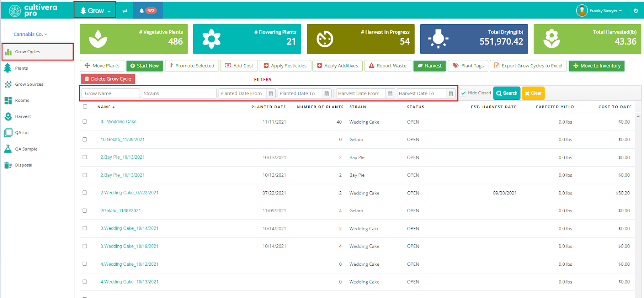Click the Harvest Date To input field
This screenshot has width=644, height=298.
point(421,93)
